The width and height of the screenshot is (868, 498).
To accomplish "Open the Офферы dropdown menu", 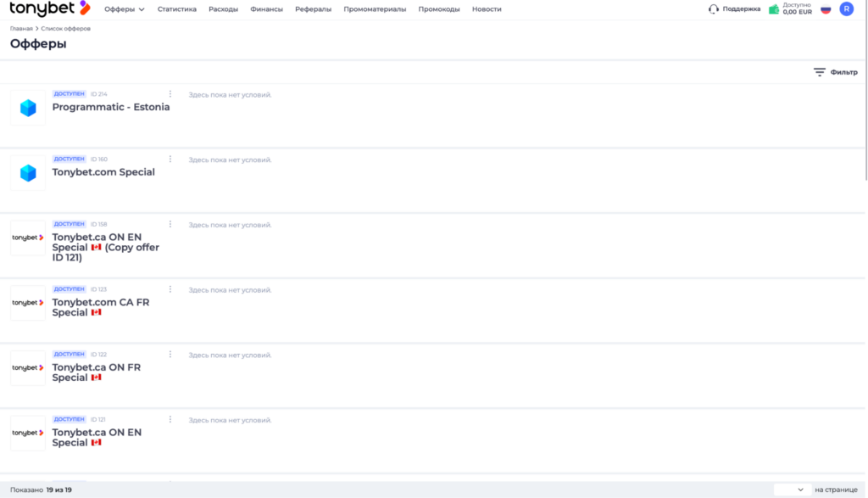I will coord(125,9).
